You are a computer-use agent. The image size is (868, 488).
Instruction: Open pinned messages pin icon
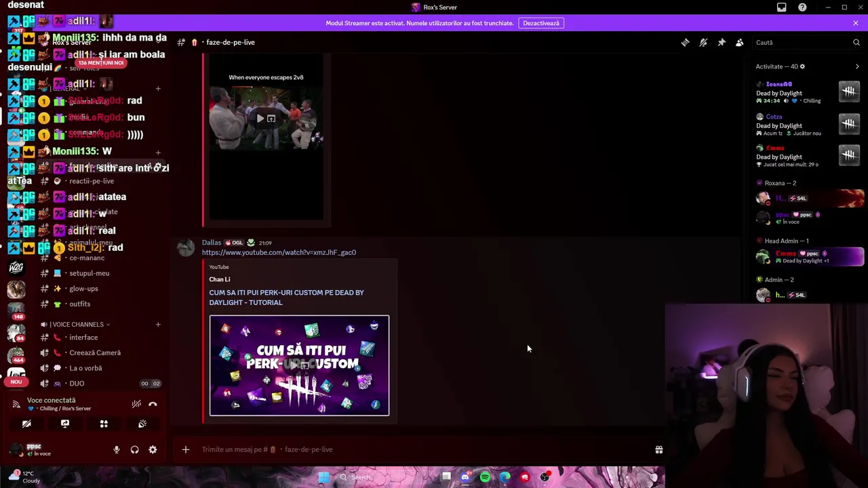pos(722,42)
